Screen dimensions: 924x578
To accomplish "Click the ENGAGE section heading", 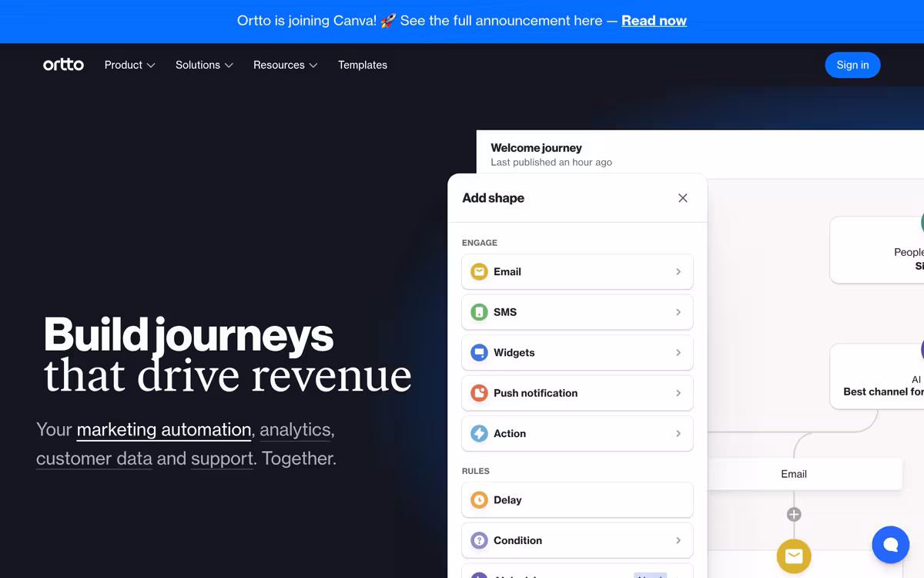I will pyautogui.click(x=480, y=243).
